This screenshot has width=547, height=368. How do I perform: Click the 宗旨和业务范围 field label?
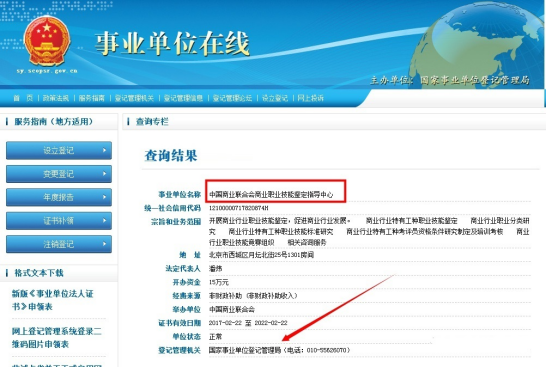176,222
